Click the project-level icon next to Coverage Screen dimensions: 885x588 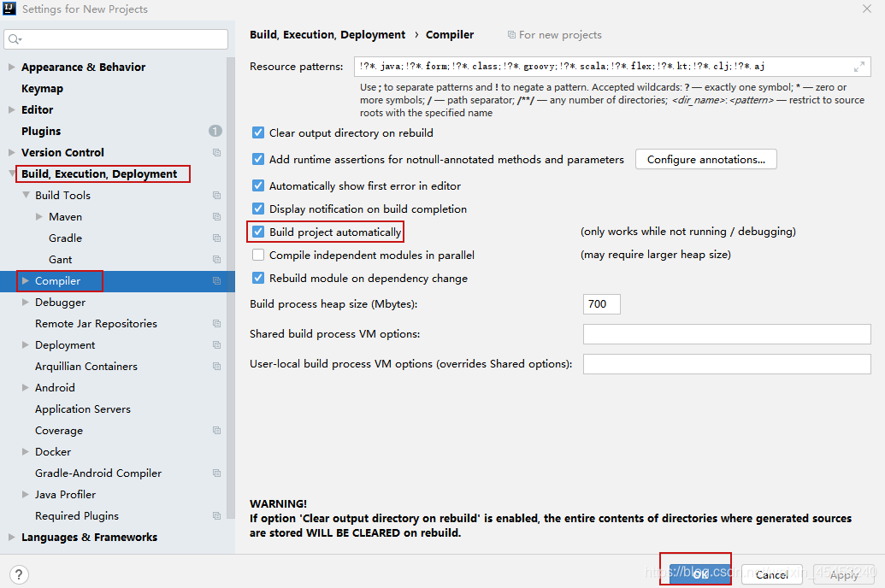(x=216, y=431)
